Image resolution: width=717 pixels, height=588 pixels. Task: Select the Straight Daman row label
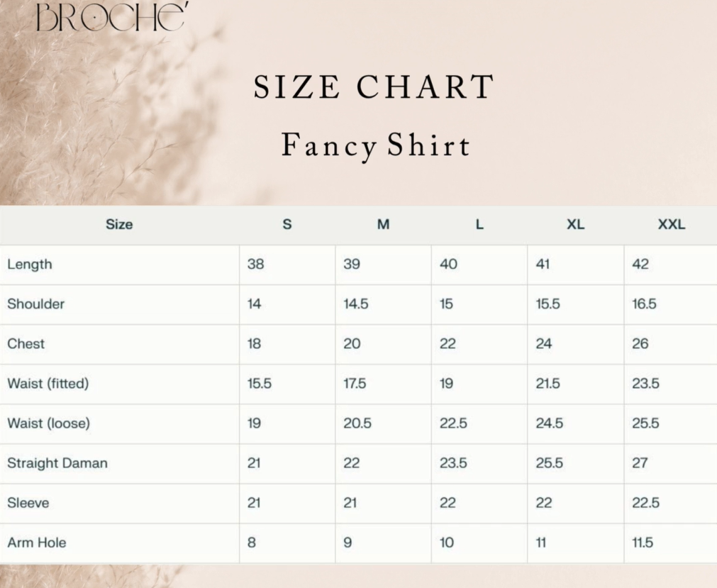[57, 463]
